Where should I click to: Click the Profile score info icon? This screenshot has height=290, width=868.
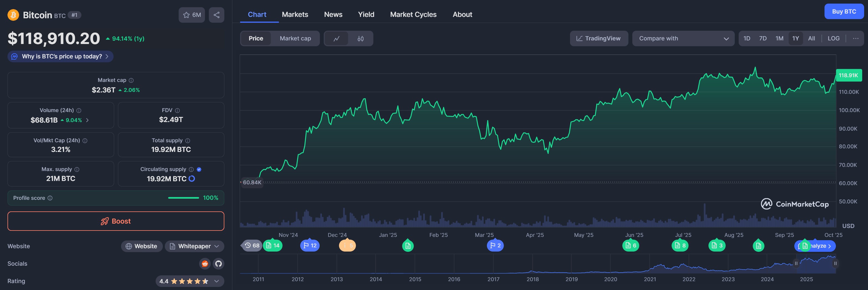coord(50,198)
